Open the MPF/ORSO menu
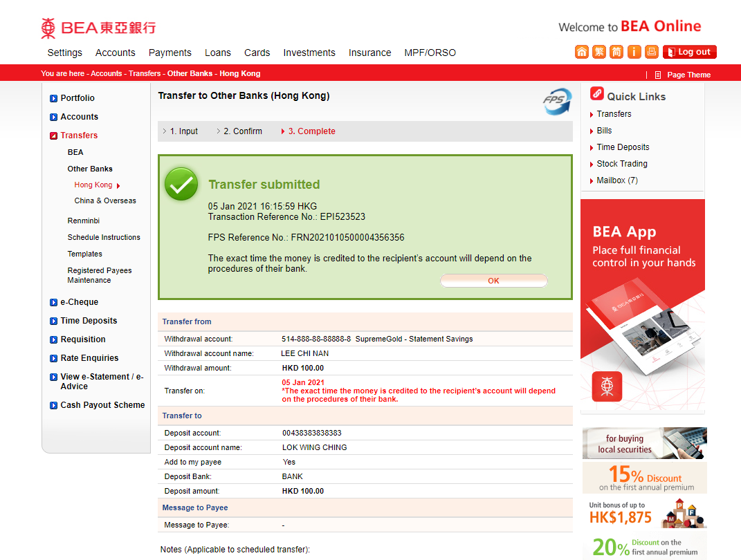This screenshot has width=741, height=560. pos(430,53)
